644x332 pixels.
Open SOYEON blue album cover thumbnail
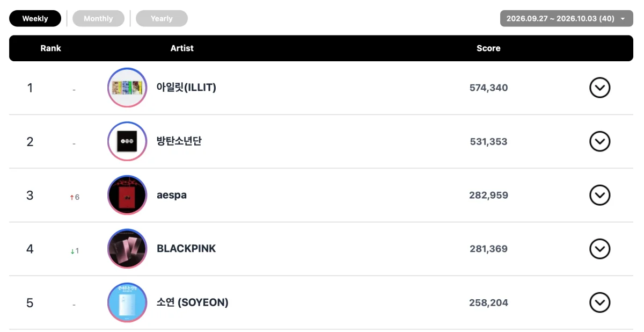(x=127, y=302)
